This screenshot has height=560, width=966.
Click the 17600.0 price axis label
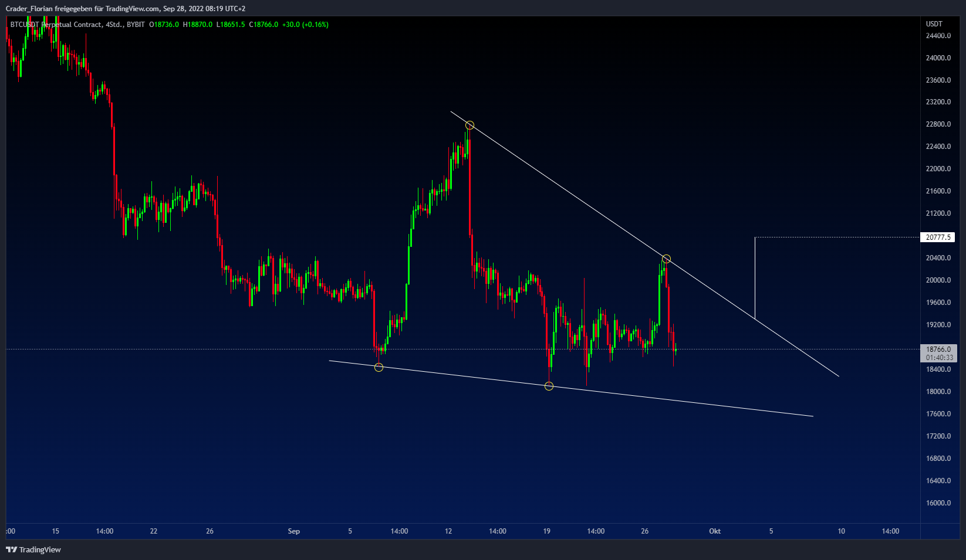point(938,414)
